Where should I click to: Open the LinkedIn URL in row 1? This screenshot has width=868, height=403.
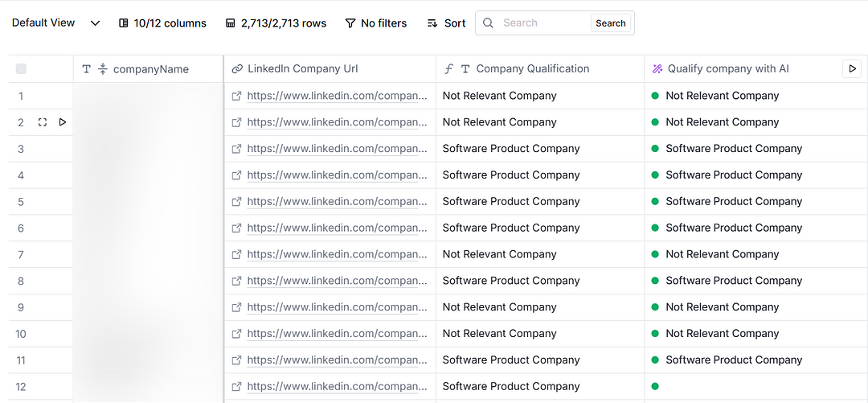[x=337, y=96]
